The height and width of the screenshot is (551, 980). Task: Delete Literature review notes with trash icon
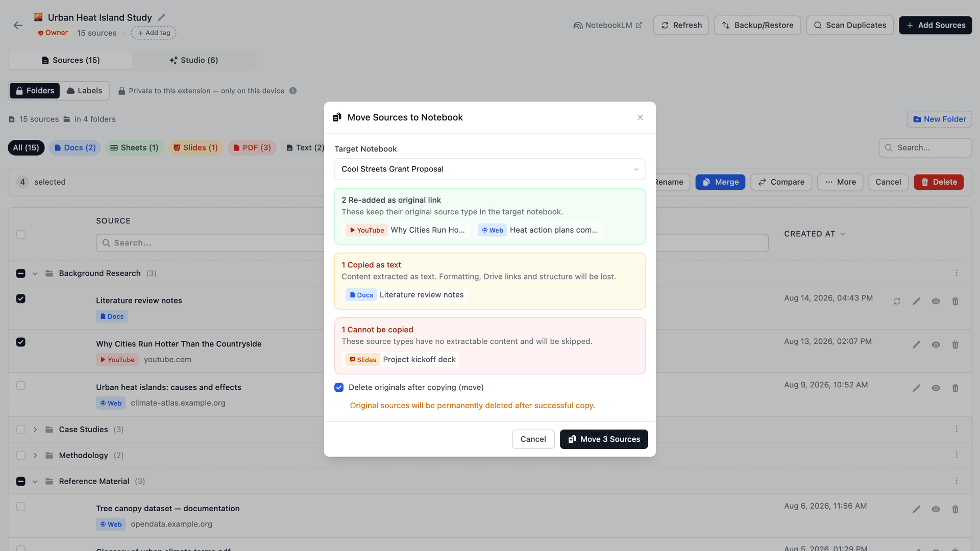point(955,302)
